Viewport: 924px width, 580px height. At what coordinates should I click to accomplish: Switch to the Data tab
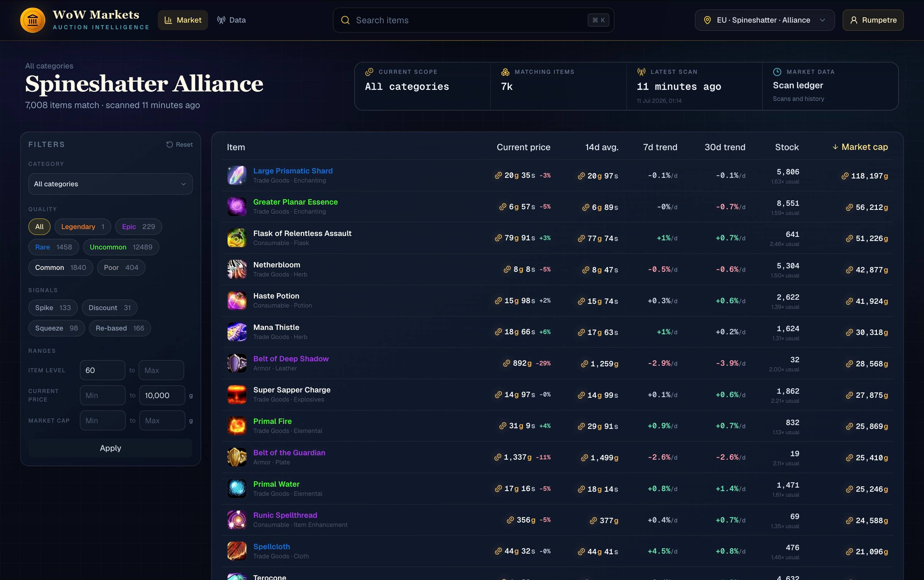pyautogui.click(x=231, y=20)
